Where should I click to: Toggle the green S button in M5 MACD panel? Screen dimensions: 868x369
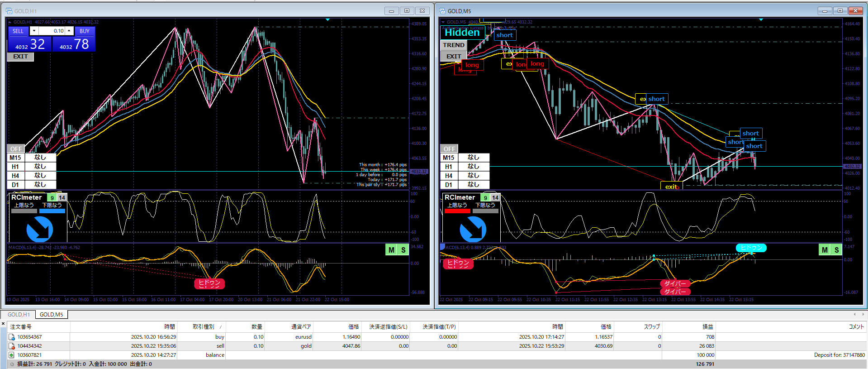pyautogui.click(x=836, y=250)
